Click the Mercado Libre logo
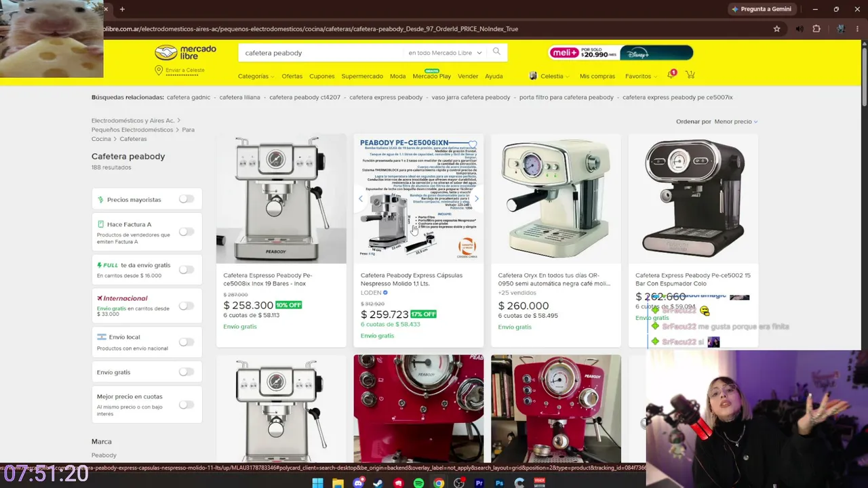Viewport: 868px width, 488px height. (185, 52)
